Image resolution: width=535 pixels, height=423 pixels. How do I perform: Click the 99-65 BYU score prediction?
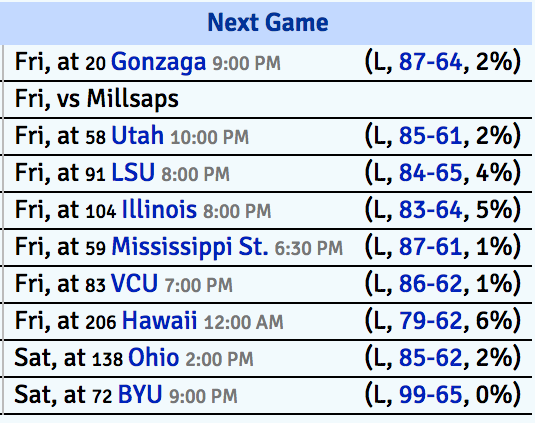click(431, 394)
